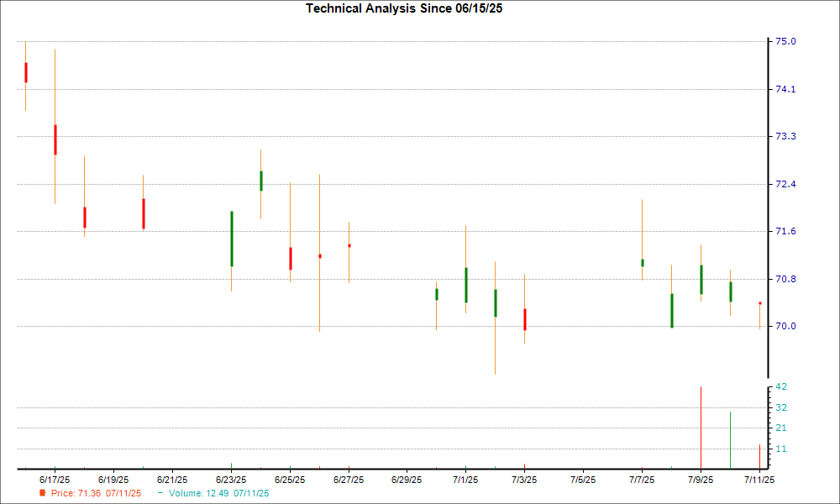Select the green volume bar on 7/10/25
Screen dimensions: 840x504
coord(730,440)
